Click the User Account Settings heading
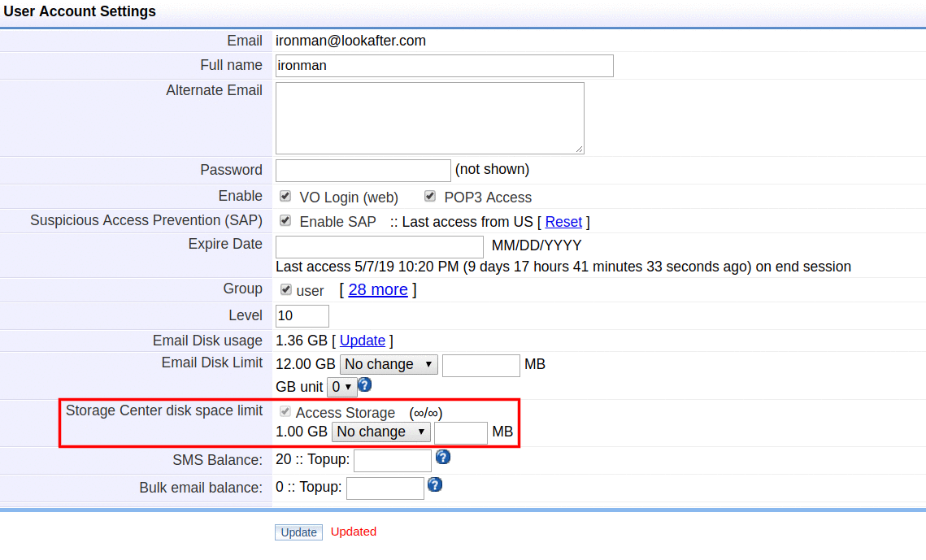Screen dimensions: 926x560 pyautogui.click(x=80, y=11)
